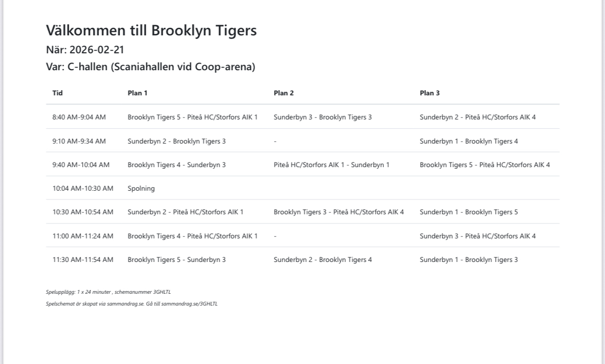The width and height of the screenshot is (605, 364).
Task: Click the 11:30 AM-11:54 AM time cell
Action: pyautogui.click(x=83, y=260)
